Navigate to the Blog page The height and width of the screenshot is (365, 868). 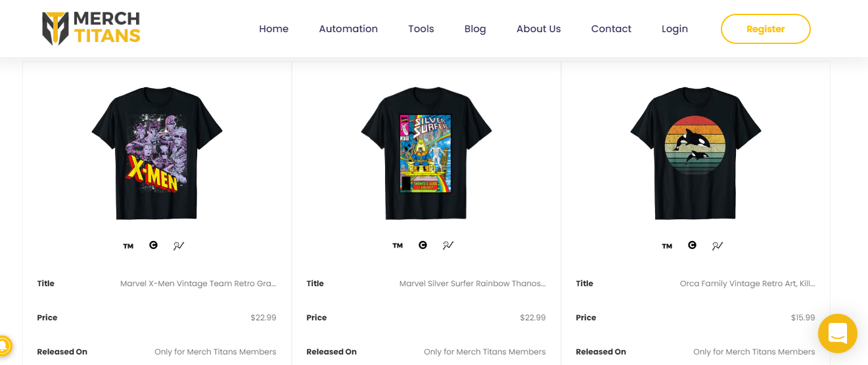click(475, 29)
